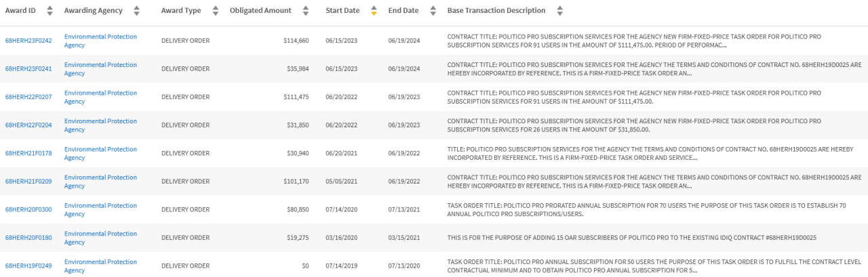Sort End Date ascending with up arrow

click(x=433, y=8)
